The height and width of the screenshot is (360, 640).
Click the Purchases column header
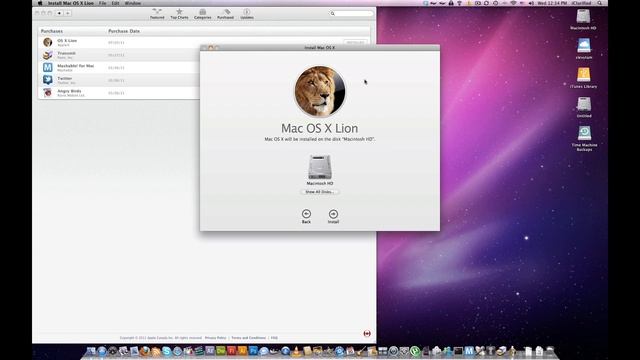(x=52, y=31)
